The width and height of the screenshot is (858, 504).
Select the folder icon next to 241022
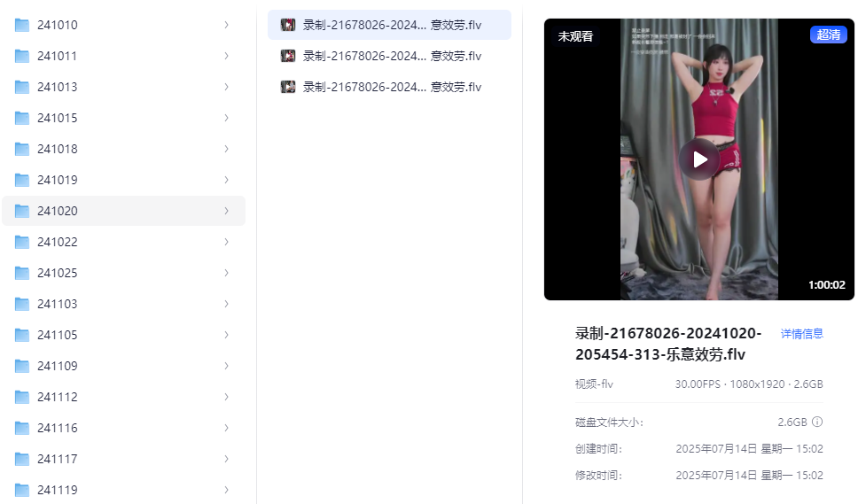tap(22, 242)
